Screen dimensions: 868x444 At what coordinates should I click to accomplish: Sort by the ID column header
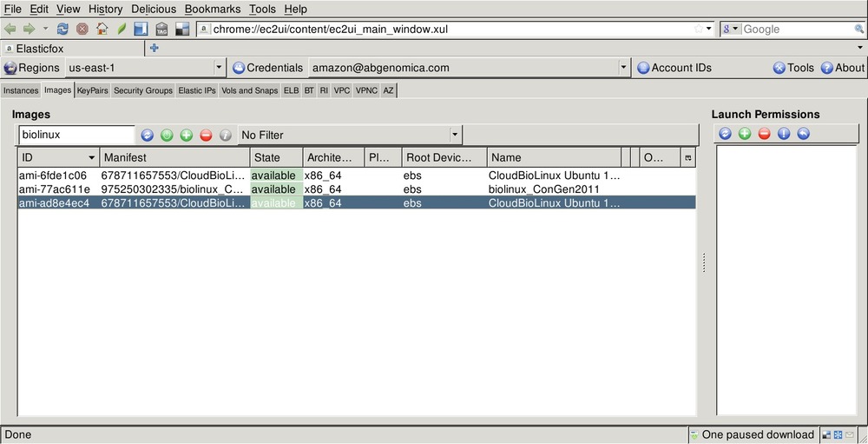(x=58, y=157)
